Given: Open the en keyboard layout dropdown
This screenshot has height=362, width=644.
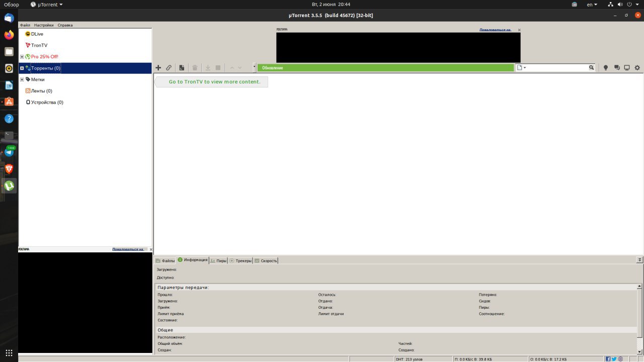Looking at the screenshot, I should coord(592,5).
